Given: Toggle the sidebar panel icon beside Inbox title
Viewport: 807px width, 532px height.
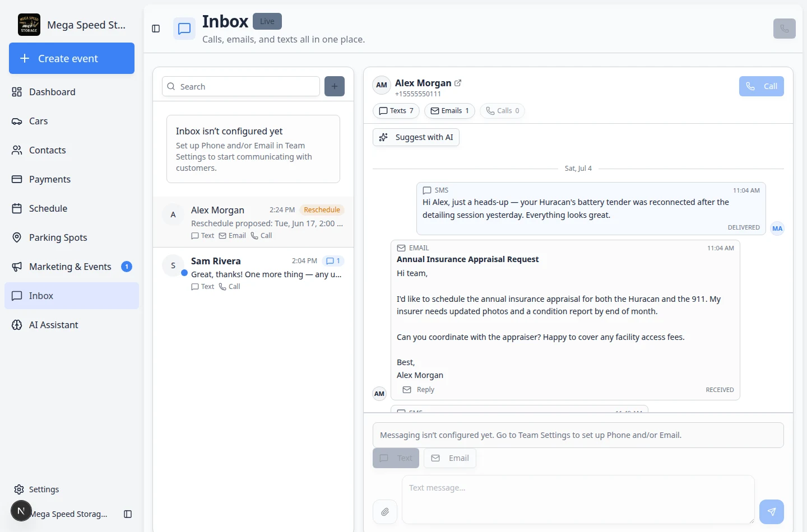Looking at the screenshot, I should coord(156,29).
